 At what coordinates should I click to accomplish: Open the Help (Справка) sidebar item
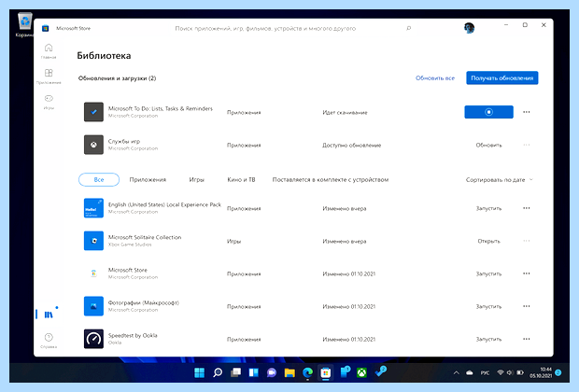[49, 341]
